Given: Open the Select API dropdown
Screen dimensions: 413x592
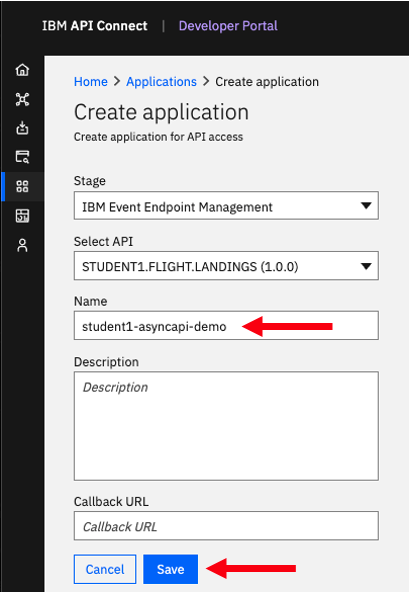Looking at the screenshot, I should point(226,266).
